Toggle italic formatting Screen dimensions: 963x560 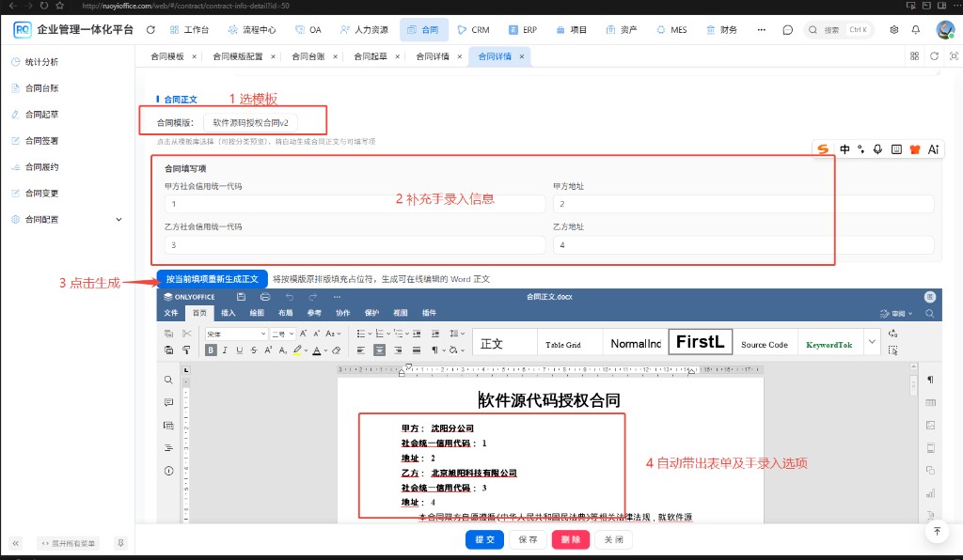[x=225, y=350]
